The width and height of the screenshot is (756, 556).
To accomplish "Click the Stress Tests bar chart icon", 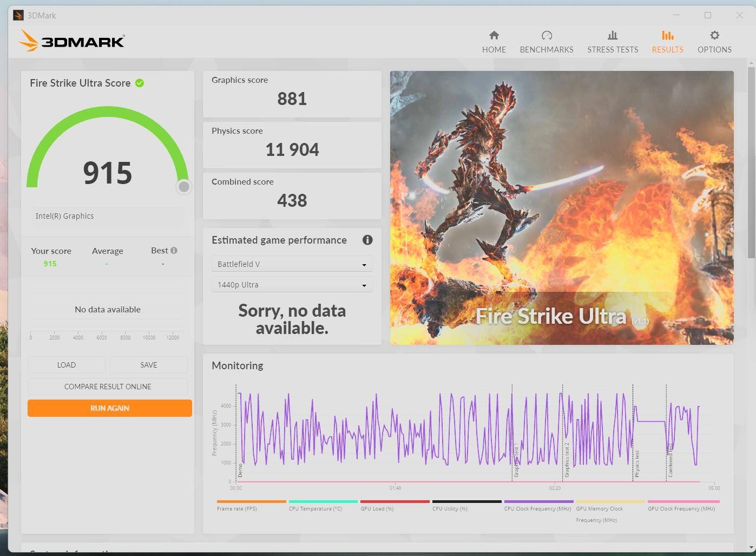I will click(612, 36).
